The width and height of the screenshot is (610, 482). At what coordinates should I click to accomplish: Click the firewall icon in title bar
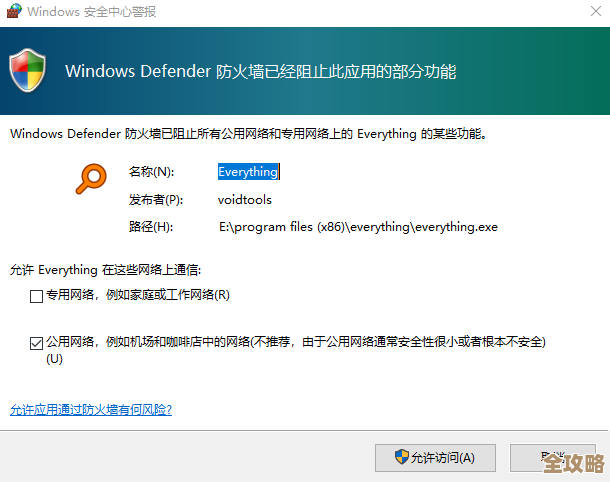[x=14, y=11]
